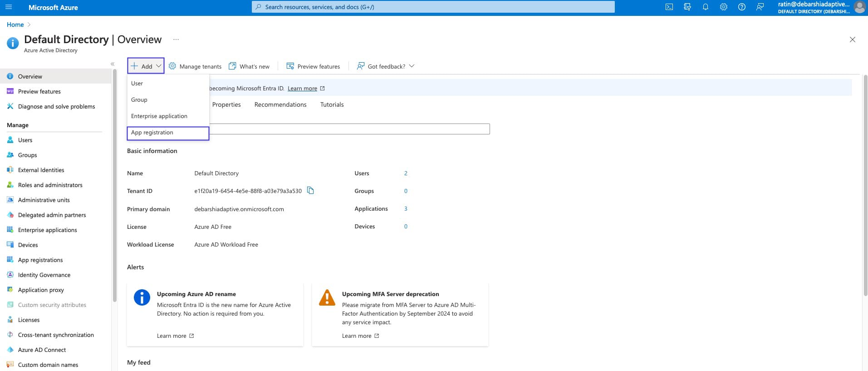The image size is (868, 371).
Task: Open the portal hamburger menu
Action: tap(9, 7)
